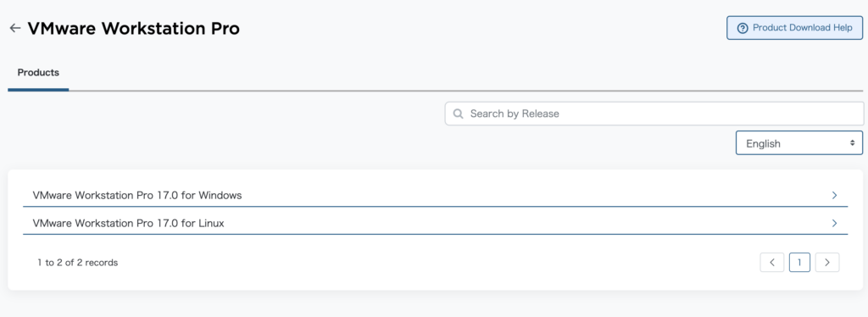
Task: Focus the Search by Release field
Action: [654, 114]
